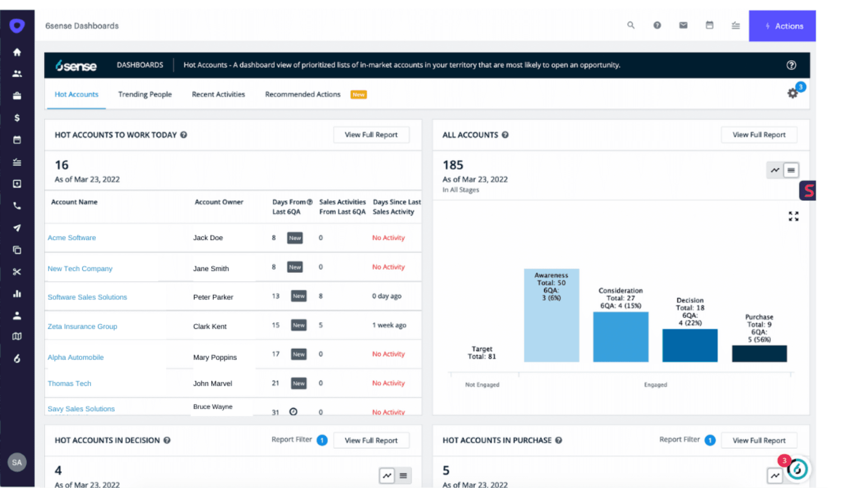Open the Acme Software account link
Screen dimensions: 868x488
[x=71, y=238]
